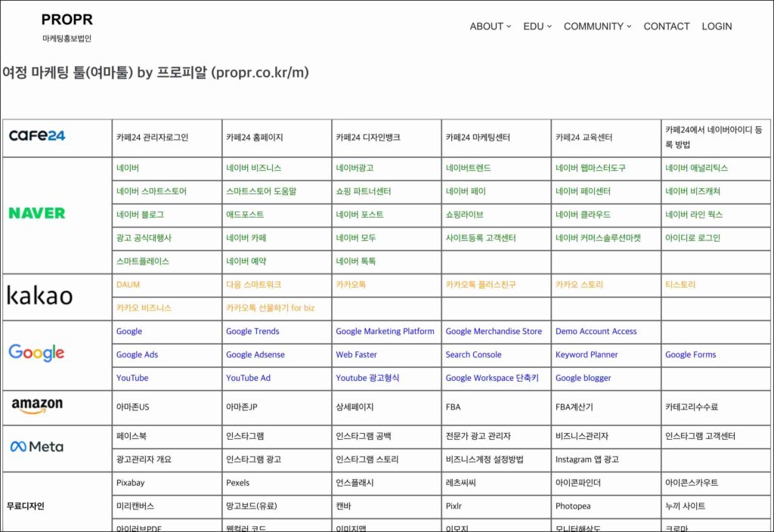Expand the ABOUT dropdown menu
774x532 pixels.
[490, 26]
